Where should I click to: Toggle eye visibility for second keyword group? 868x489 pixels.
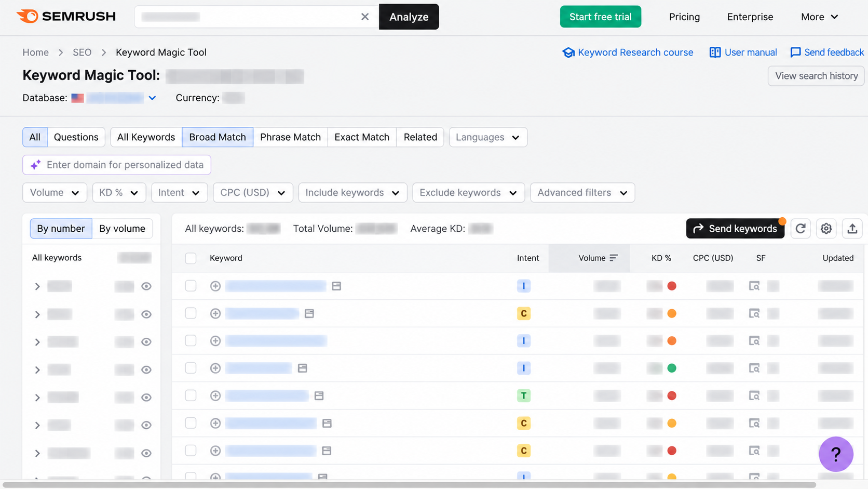click(146, 314)
